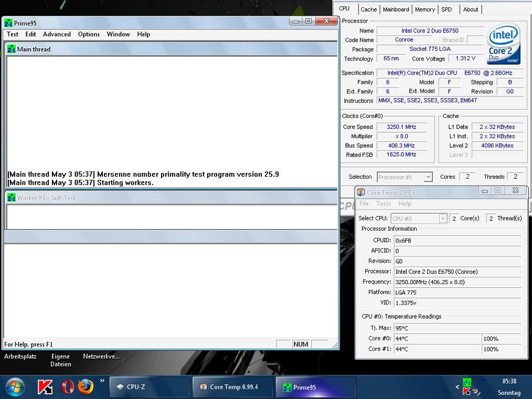This screenshot has height=399, width=532.
Task: Switch to CPU-Z taskbar button
Action: (x=150, y=387)
